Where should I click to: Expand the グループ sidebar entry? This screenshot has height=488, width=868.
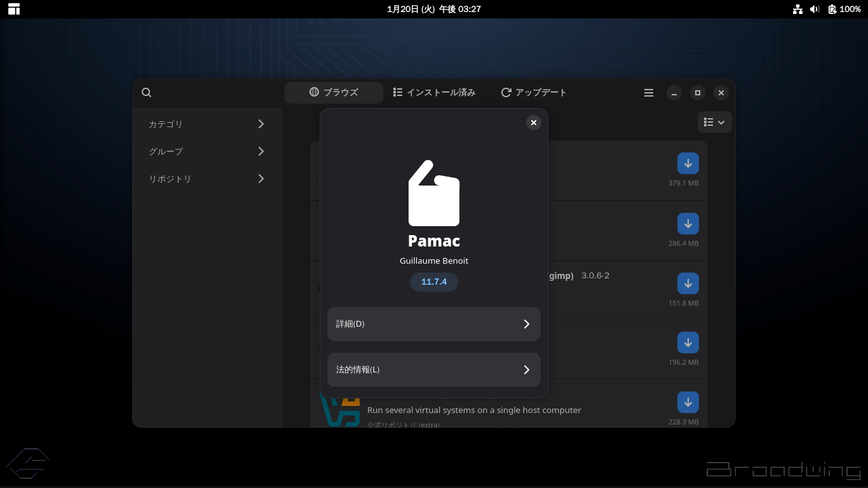click(207, 151)
